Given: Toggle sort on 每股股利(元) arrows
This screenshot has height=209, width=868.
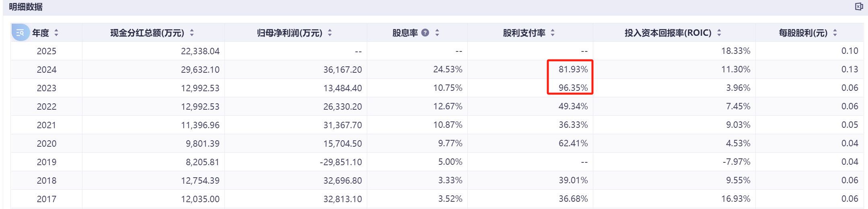Looking at the screenshot, I should tap(835, 33).
